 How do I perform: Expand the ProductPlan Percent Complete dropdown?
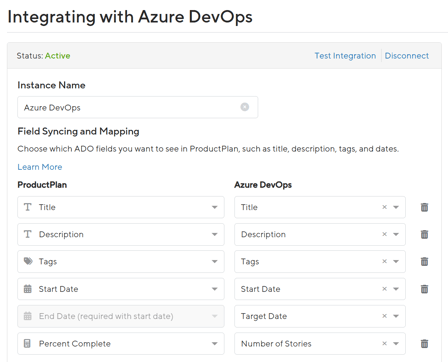tap(121, 343)
